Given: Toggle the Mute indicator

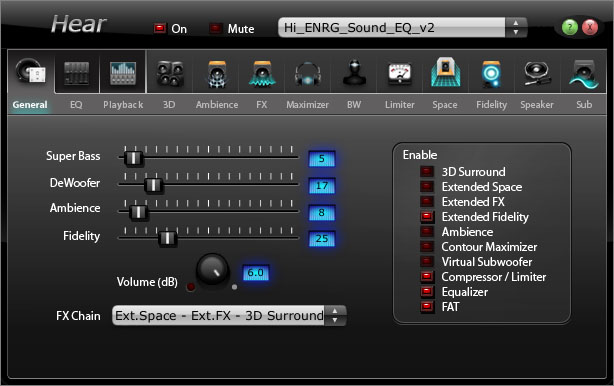Looking at the screenshot, I should coord(215,28).
